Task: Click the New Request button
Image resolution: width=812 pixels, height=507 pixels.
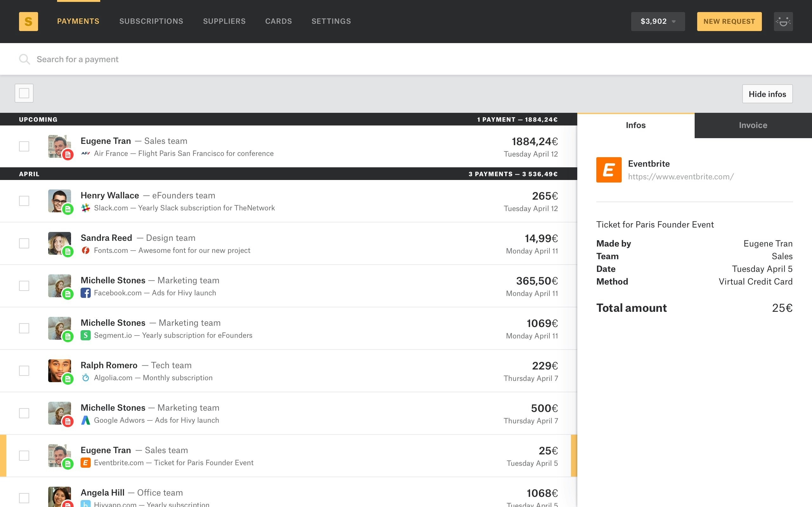Action: (x=729, y=22)
